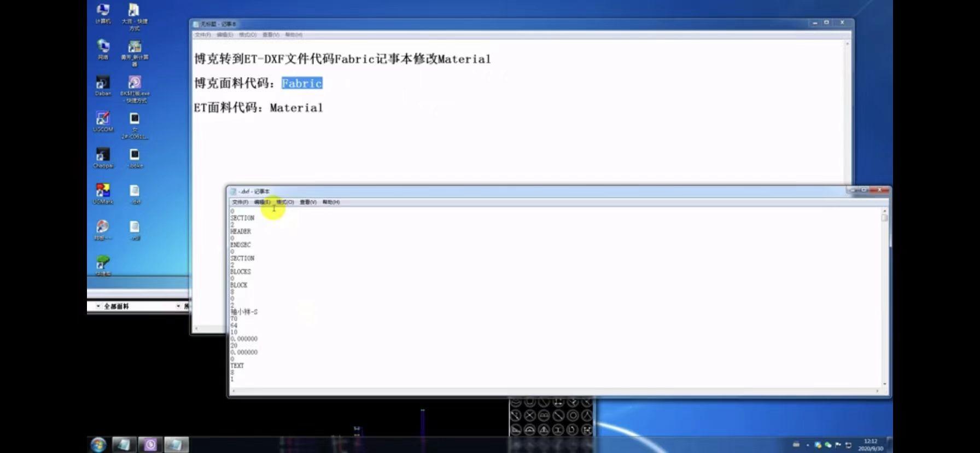Click the Windows Start orb
This screenshot has height=453, width=980.
coord(98,444)
